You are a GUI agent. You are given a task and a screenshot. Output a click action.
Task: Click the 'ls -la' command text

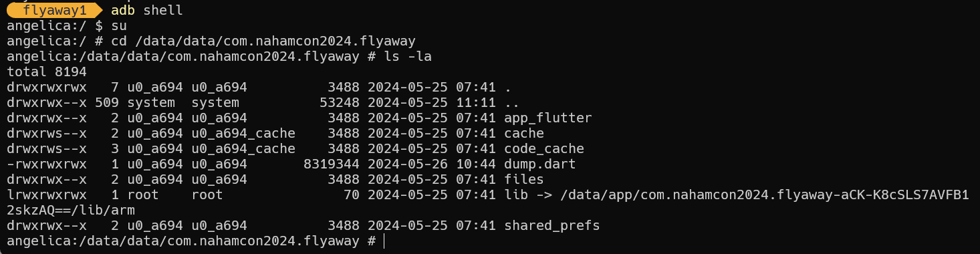(408, 57)
